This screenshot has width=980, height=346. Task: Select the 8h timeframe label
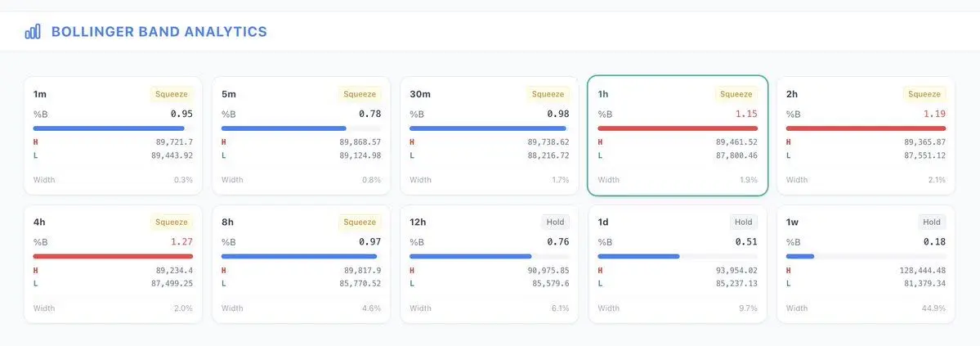pos(227,222)
